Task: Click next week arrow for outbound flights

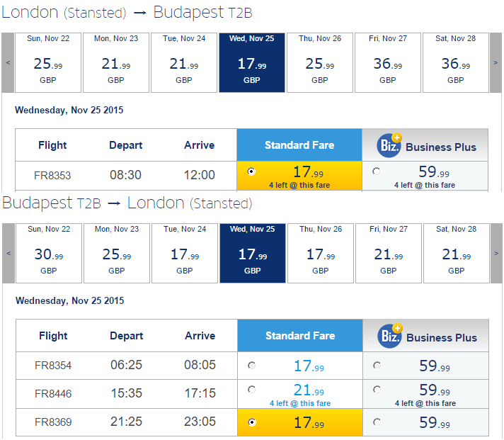Action: tap(496, 62)
